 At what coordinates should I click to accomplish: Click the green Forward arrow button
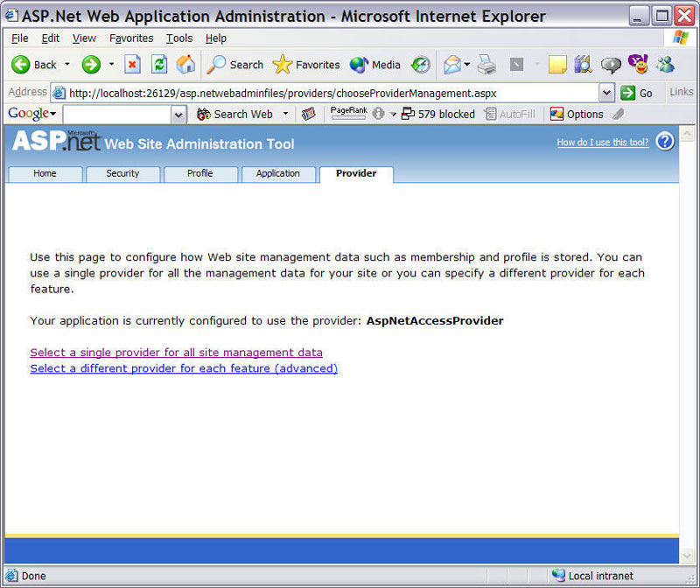91,65
